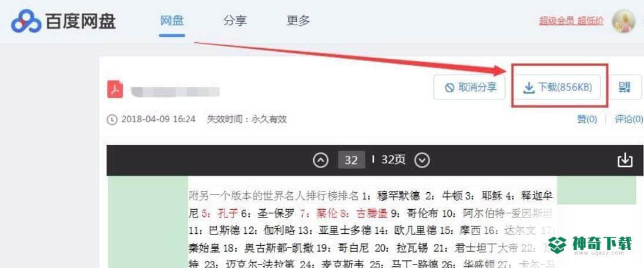The height and width of the screenshot is (268, 644).
Task: Click the 超级会员 超低价 link
Action: [x=571, y=21]
